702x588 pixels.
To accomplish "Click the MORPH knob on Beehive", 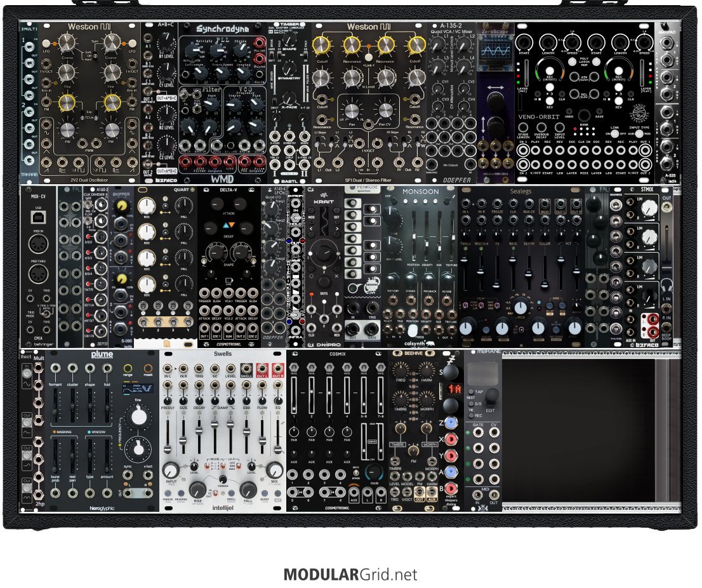I will pos(427,399).
